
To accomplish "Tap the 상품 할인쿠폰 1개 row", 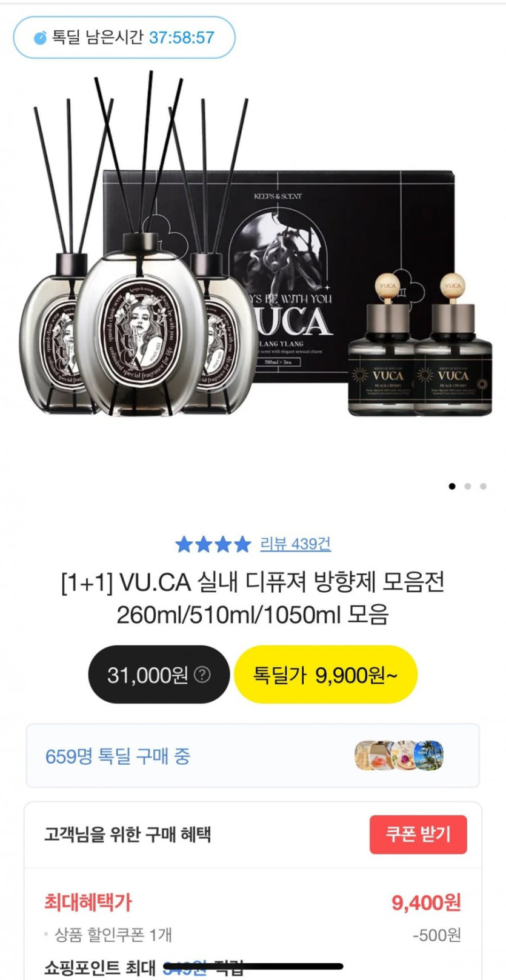I will click(253, 935).
